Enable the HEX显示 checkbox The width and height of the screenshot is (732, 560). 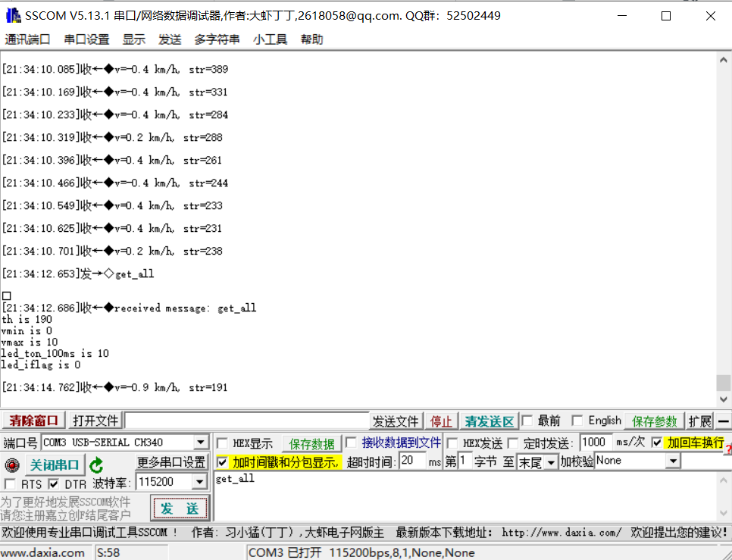coord(223,443)
